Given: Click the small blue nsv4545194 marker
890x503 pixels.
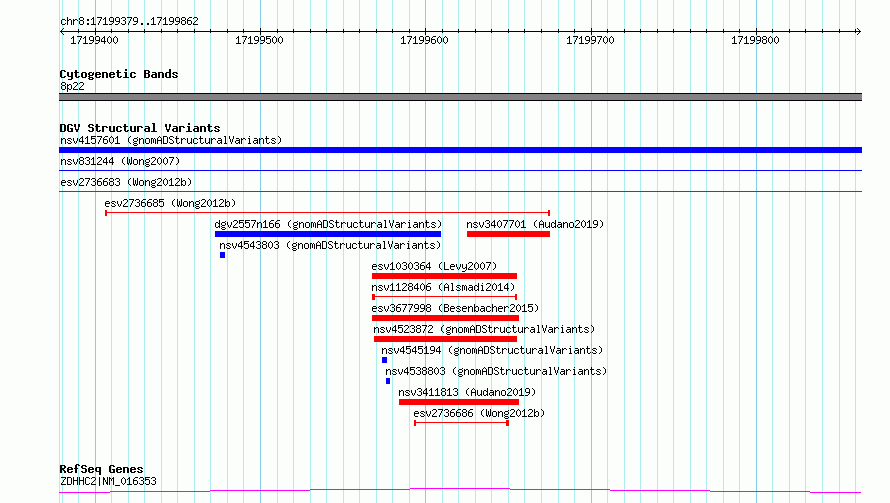Looking at the screenshot, I should (384, 360).
